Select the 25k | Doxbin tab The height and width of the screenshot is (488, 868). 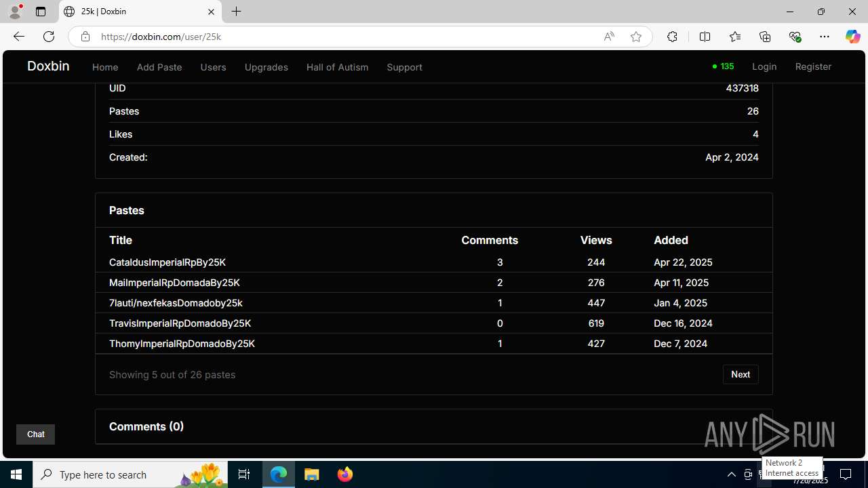click(x=139, y=12)
